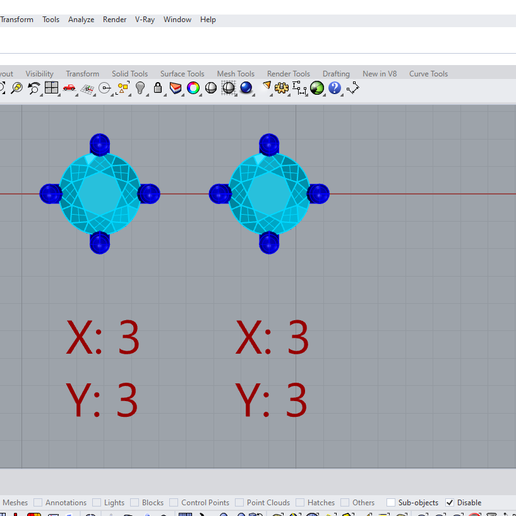
Task: Click the blue Render sphere icon
Action: point(246,88)
